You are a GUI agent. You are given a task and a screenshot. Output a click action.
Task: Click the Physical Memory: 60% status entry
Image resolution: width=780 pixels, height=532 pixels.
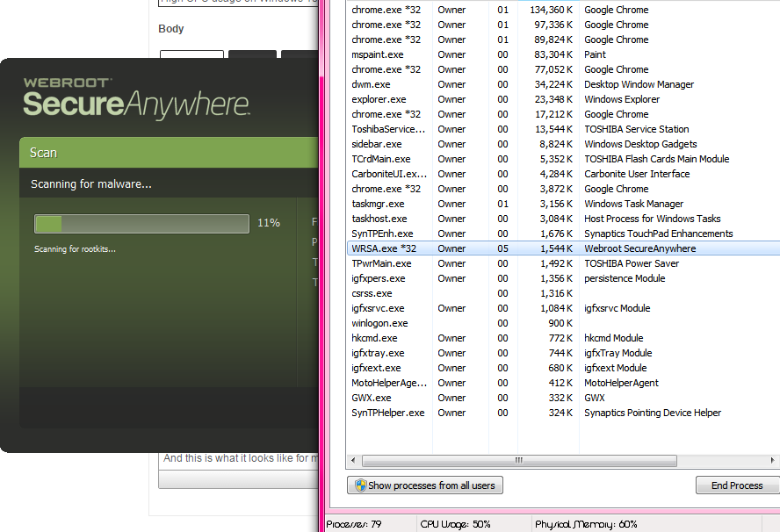pos(586,524)
